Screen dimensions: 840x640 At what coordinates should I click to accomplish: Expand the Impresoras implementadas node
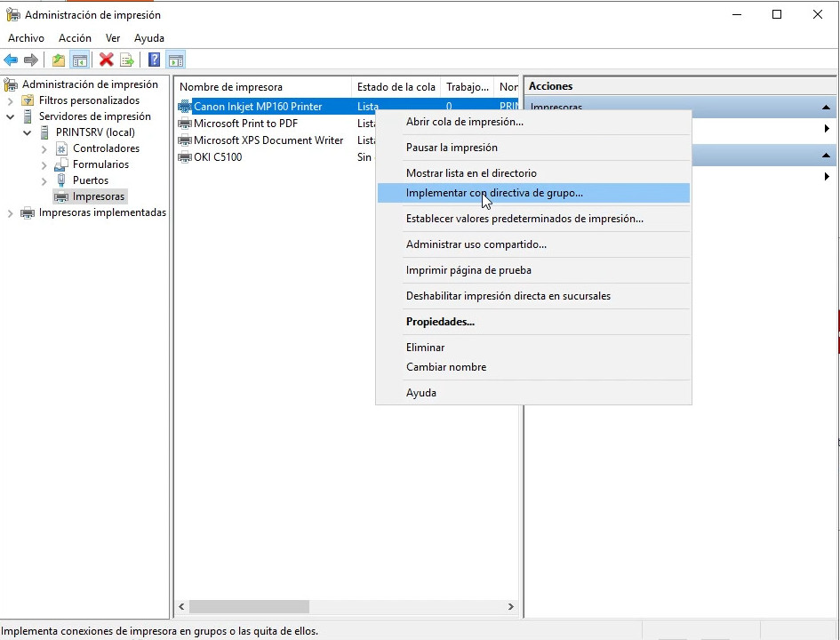click(11, 213)
